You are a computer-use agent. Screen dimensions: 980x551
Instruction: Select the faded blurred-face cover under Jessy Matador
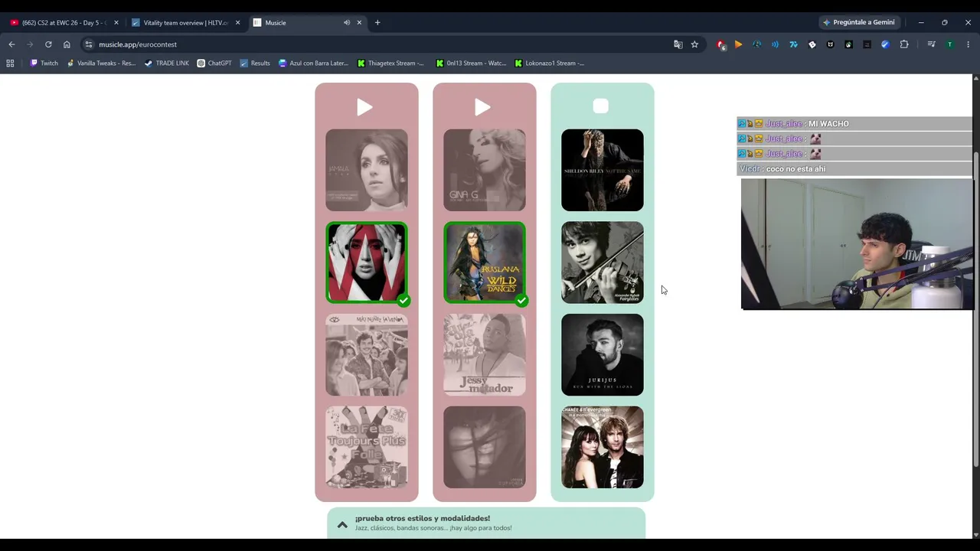pyautogui.click(x=485, y=448)
